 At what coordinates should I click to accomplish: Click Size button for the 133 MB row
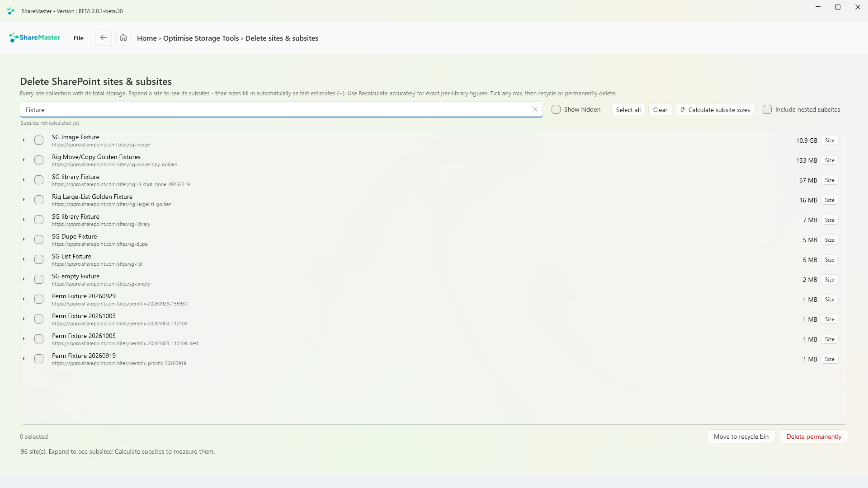830,160
